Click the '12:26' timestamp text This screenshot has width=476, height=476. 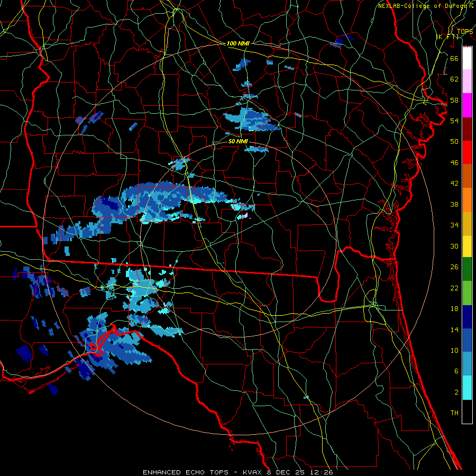coord(322,472)
